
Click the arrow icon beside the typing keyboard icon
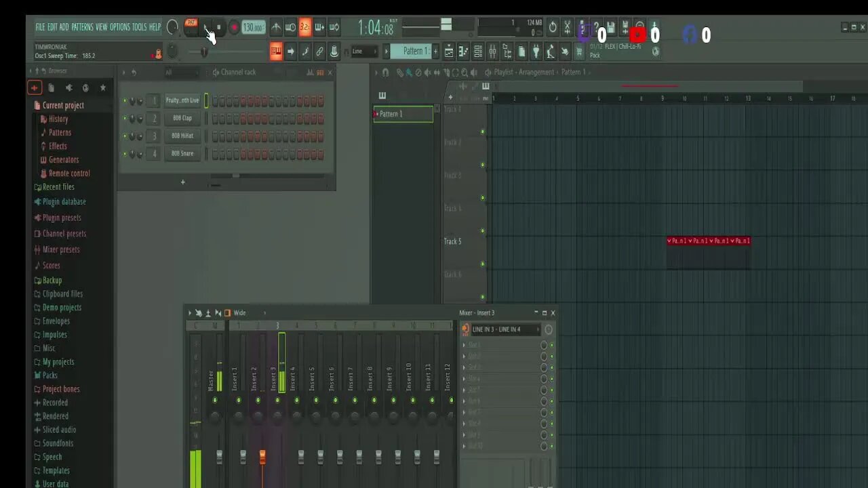[x=290, y=52]
